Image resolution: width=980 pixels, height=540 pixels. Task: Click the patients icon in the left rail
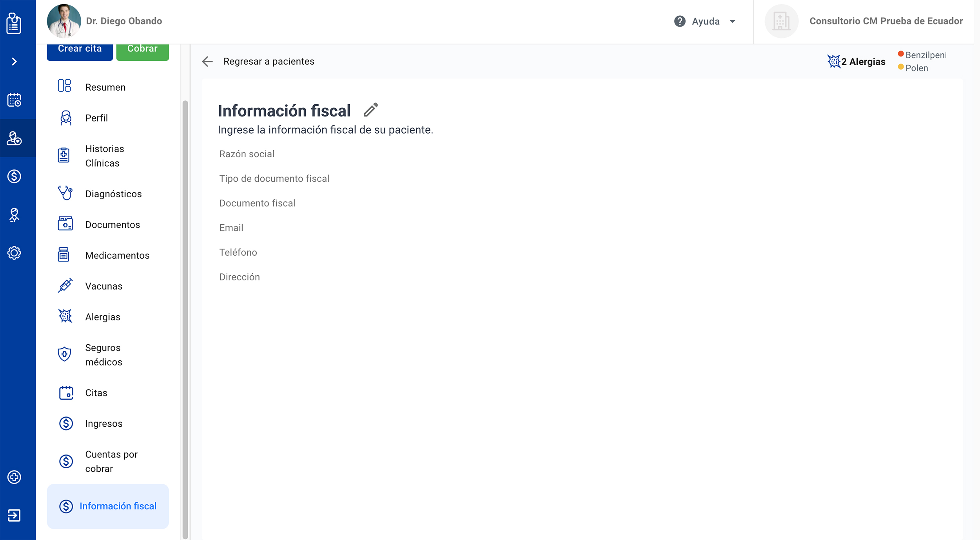(14, 138)
